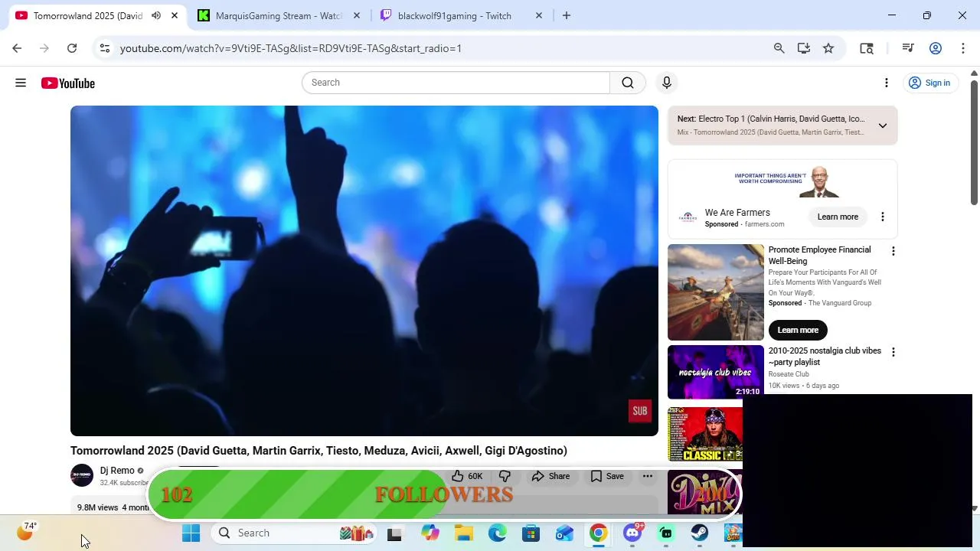The height and width of the screenshot is (551, 980).
Task: Close the blackwolf91gaming Twitch tab
Action: coord(539,15)
